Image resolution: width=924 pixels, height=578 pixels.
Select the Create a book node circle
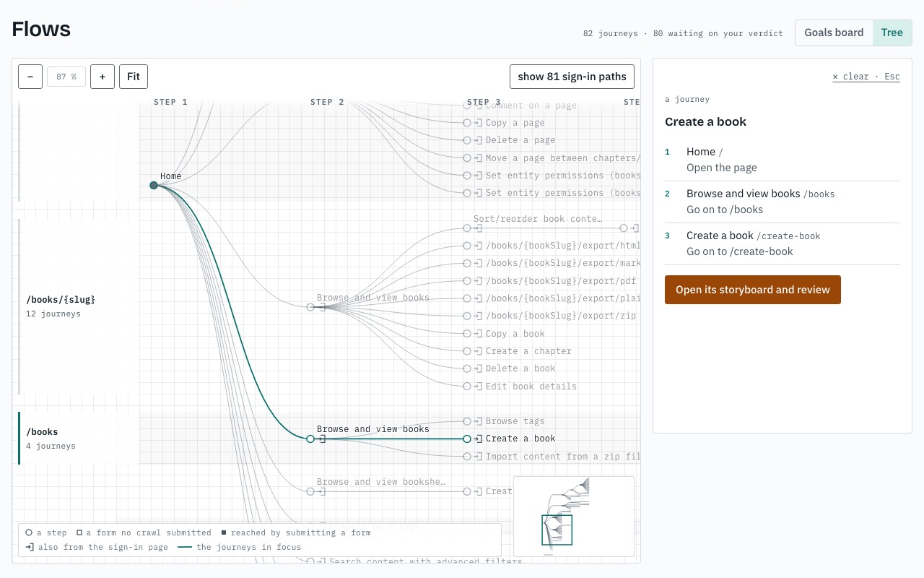(x=467, y=439)
